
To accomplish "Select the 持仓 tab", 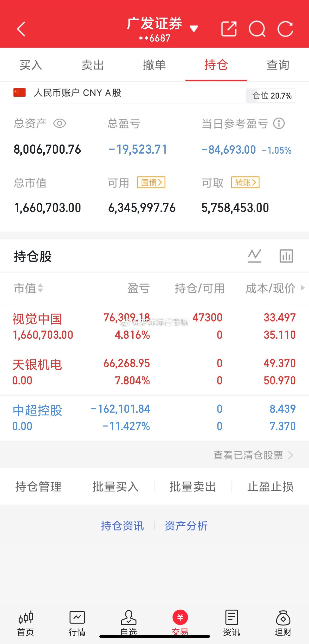I will 216,65.
